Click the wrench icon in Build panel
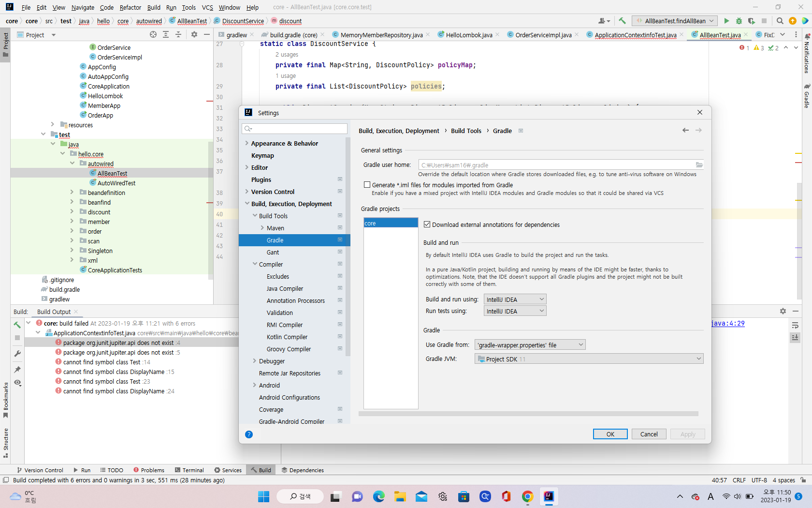 click(x=17, y=354)
